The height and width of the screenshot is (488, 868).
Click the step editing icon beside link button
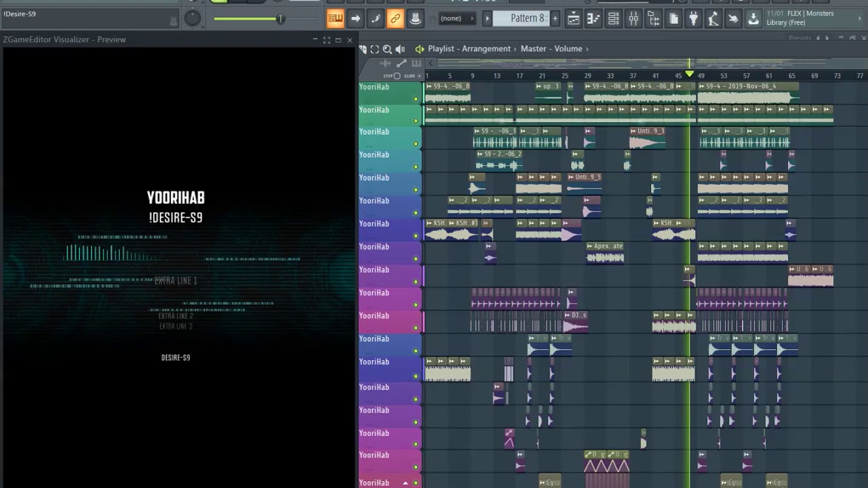[376, 18]
